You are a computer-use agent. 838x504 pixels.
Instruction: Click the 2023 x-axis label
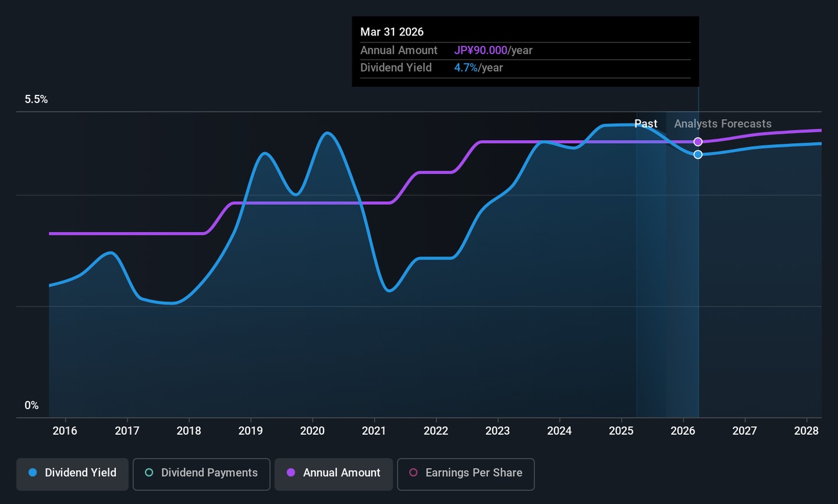click(x=497, y=431)
